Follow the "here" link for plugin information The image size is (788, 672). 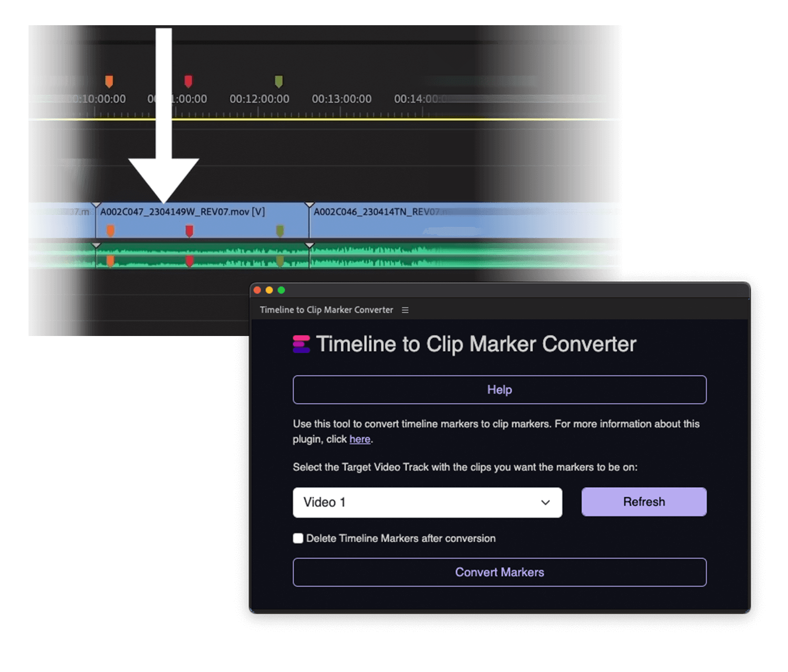point(360,439)
